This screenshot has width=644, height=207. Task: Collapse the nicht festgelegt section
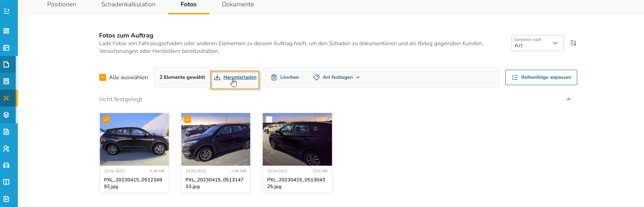[569, 99]
